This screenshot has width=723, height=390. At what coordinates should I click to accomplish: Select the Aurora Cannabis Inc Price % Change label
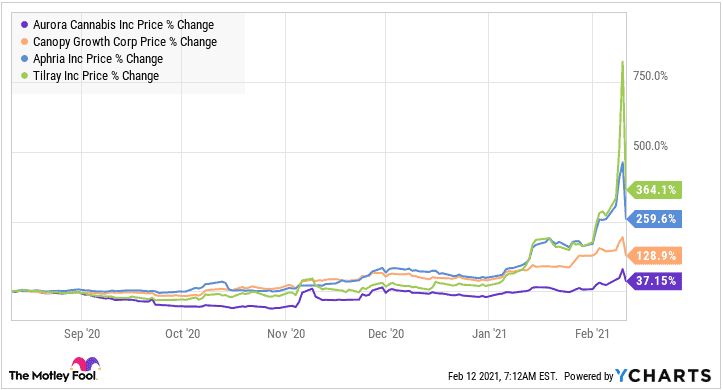point(124,25)
